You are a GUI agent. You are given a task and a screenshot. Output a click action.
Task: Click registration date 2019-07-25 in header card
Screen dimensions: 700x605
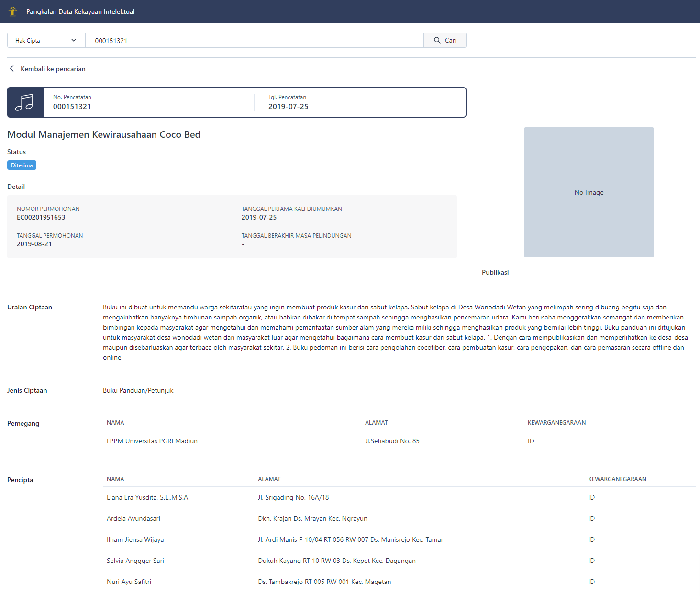click(289, 107)
